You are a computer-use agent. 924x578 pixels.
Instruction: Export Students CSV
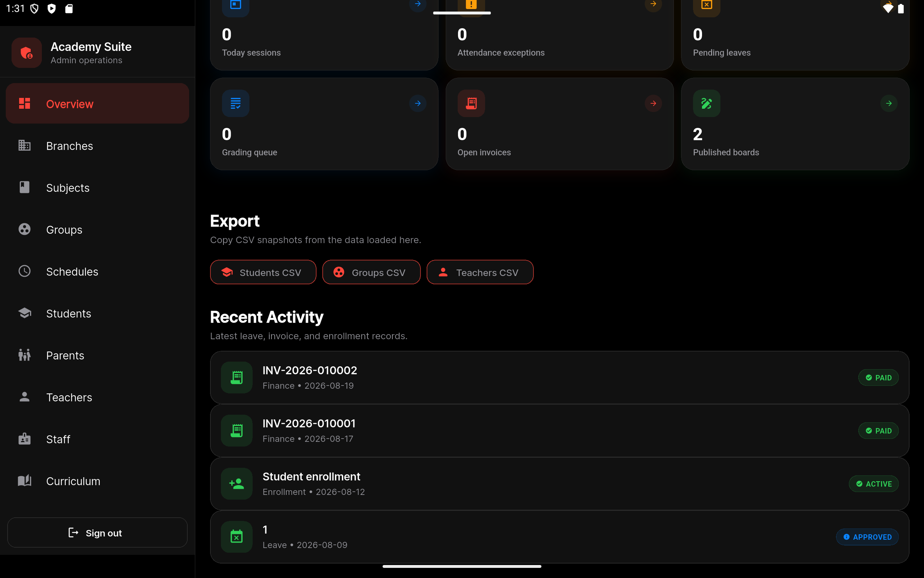point(263,272)
